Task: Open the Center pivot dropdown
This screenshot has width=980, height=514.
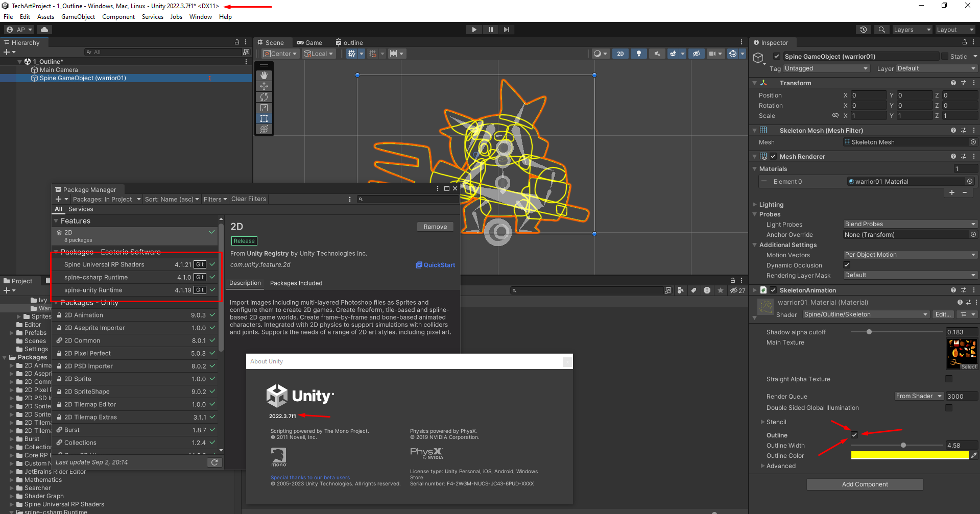Action: pyautogui.click(x=280, y=54)
